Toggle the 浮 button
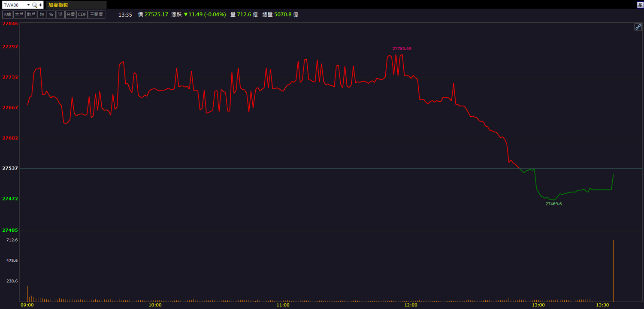Image resolution: width=644 pixels, height=309 pixels. point(60,15)
